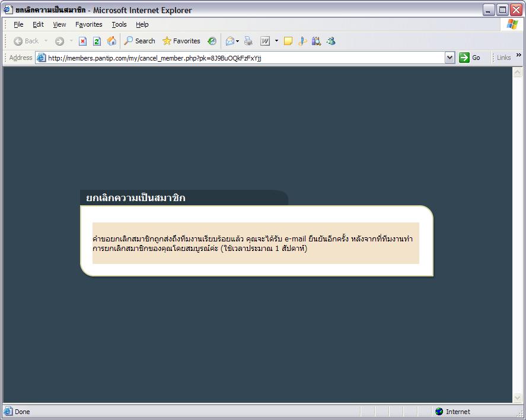Click the Bluetooth send toolbar icon
The image size is (526, 420).
(x=302, y=41)
